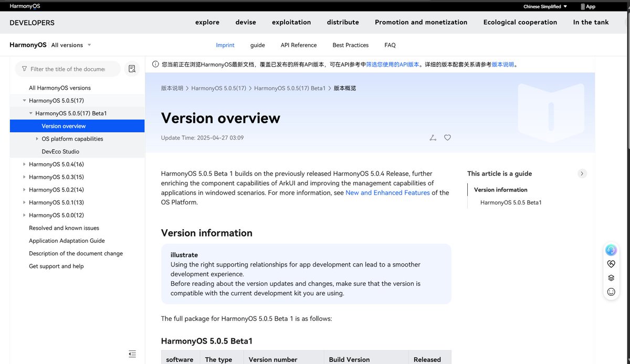
Task: Jump to Version information in article guide
Action: point(500,190)
